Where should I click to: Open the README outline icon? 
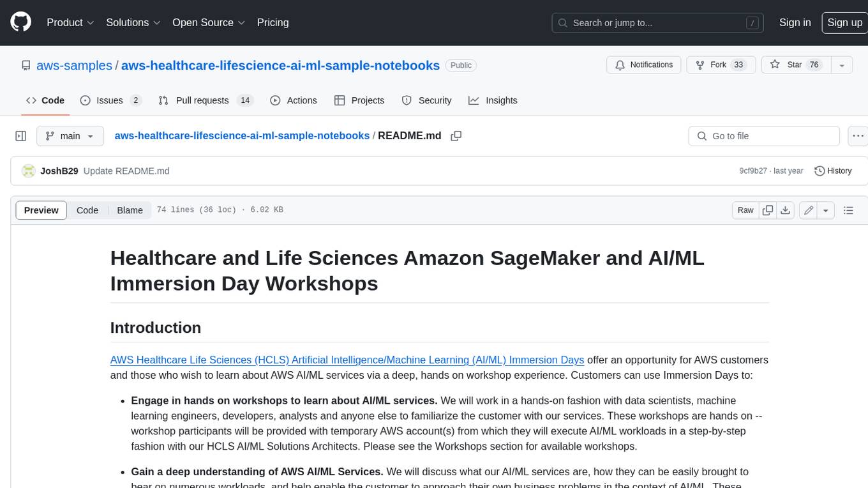coord(848,210)
